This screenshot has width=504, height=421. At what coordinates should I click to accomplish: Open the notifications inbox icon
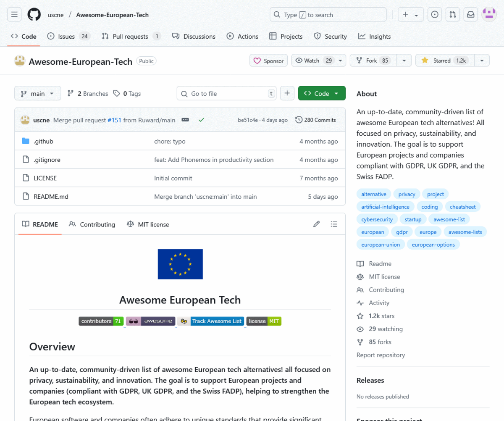coord(471,15)
